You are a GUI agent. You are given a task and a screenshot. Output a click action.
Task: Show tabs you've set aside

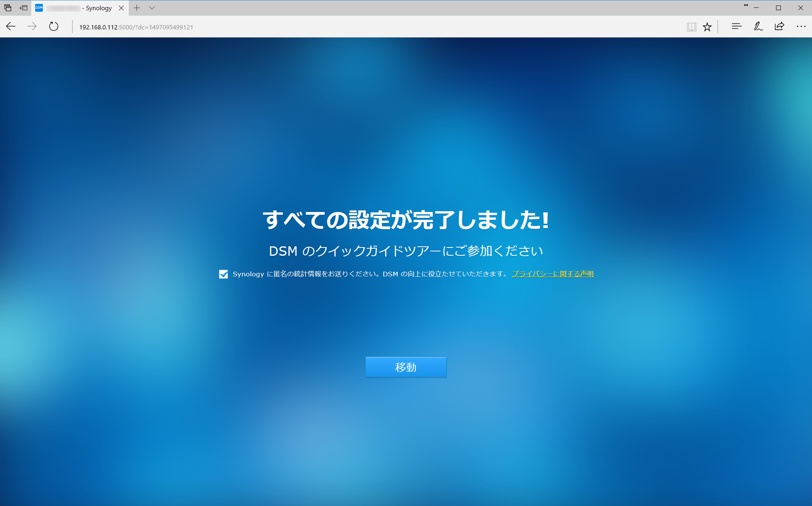(8, 8)
